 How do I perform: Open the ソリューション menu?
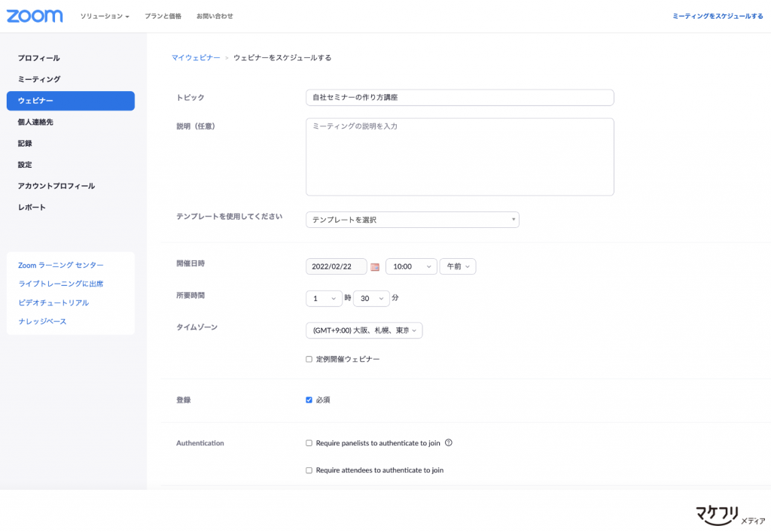point(105,16)
